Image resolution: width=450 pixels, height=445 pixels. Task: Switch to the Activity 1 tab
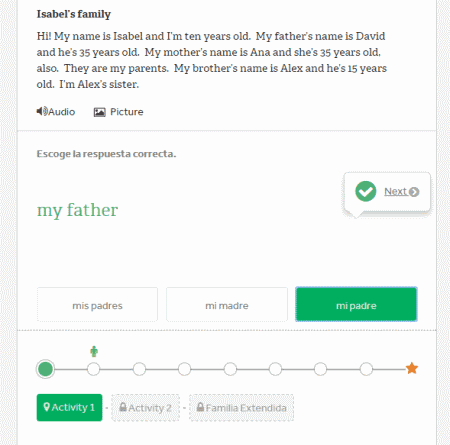[x=69, y=407]
